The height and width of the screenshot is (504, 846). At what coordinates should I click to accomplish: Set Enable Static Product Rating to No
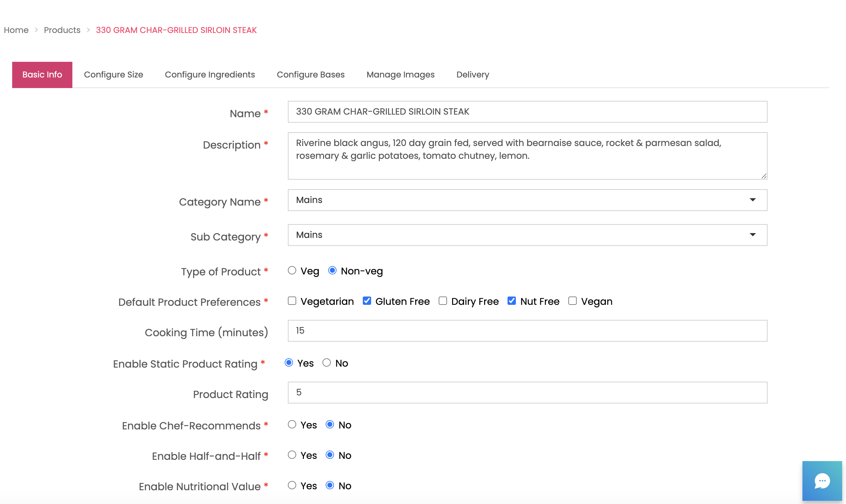(x=326, y=363)
